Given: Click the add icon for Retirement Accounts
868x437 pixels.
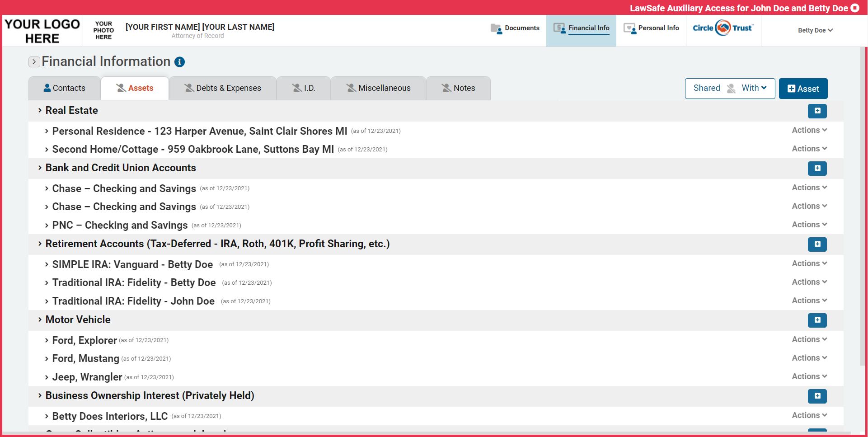Looking at the screenshot, I should click(x=817, y=244).
